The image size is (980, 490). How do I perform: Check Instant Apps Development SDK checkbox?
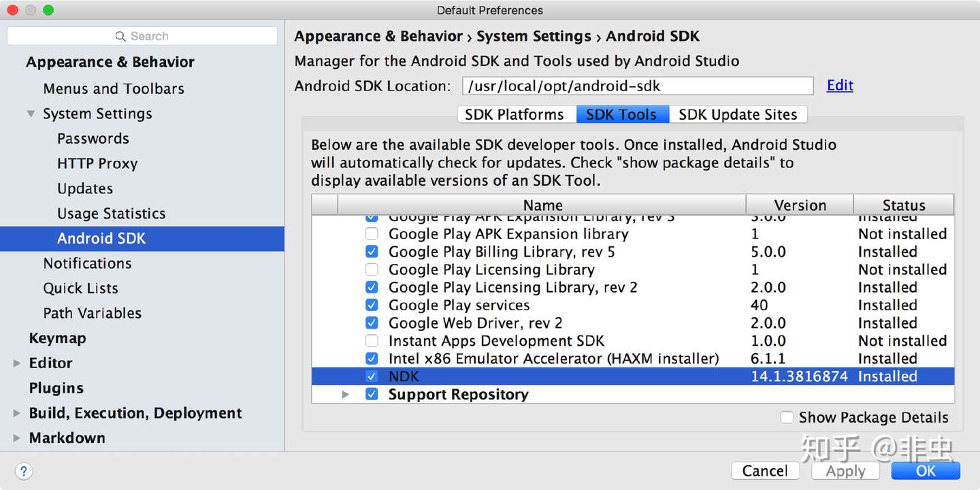372,340
